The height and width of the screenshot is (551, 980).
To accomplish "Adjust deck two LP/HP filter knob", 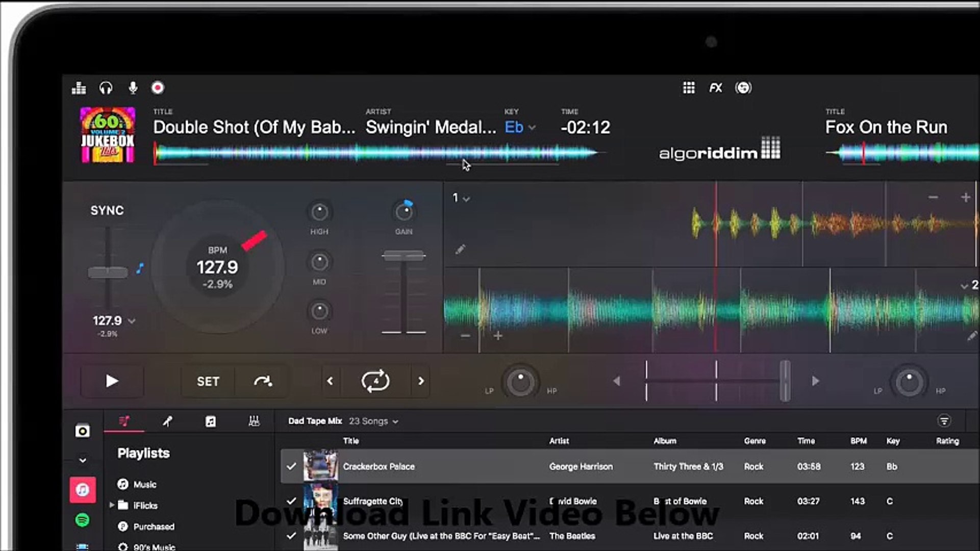I will (909, 382).
